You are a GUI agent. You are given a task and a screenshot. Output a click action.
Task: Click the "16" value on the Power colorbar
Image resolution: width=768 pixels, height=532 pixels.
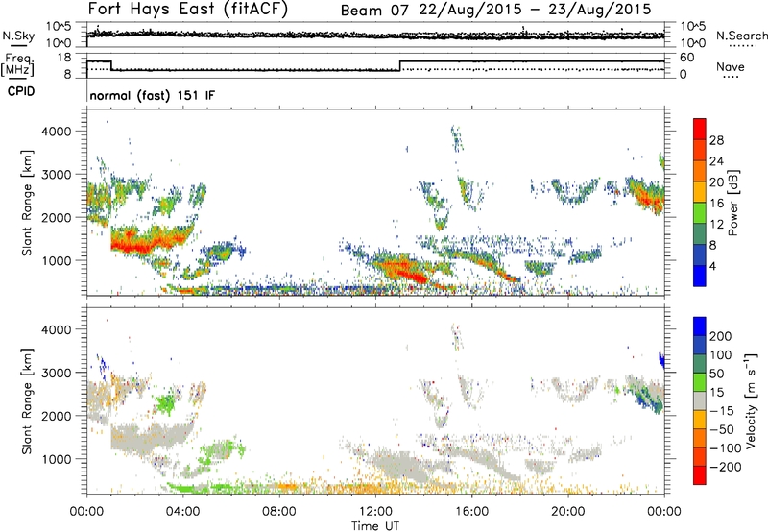716,204
